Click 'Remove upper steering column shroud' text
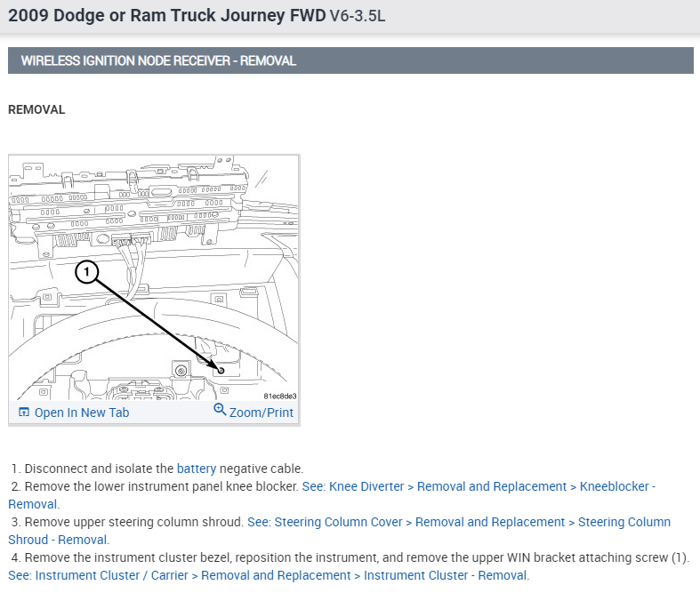The image size is (700, 601). point(133,522)
